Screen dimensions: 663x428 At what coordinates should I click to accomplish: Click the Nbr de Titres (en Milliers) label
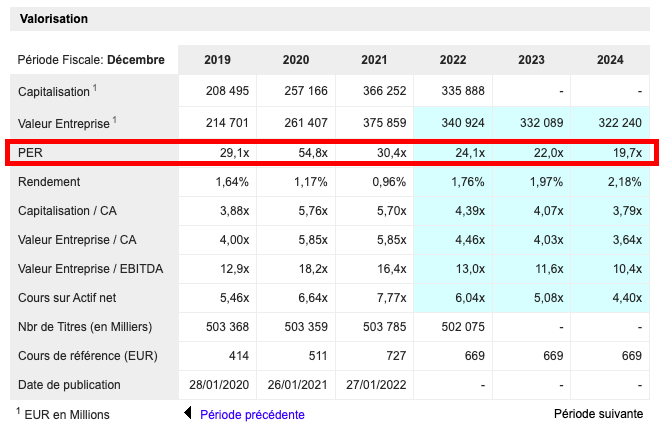tap(85, 326)
